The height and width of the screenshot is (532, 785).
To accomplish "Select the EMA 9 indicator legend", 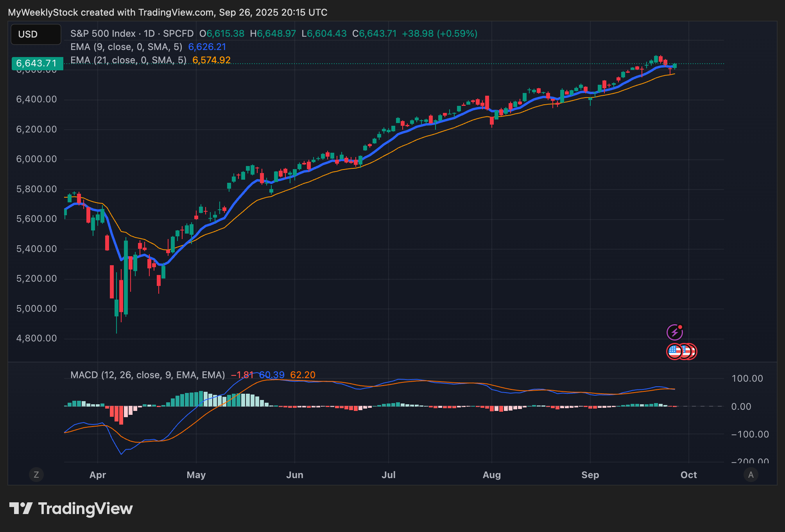I will [126, 47].
